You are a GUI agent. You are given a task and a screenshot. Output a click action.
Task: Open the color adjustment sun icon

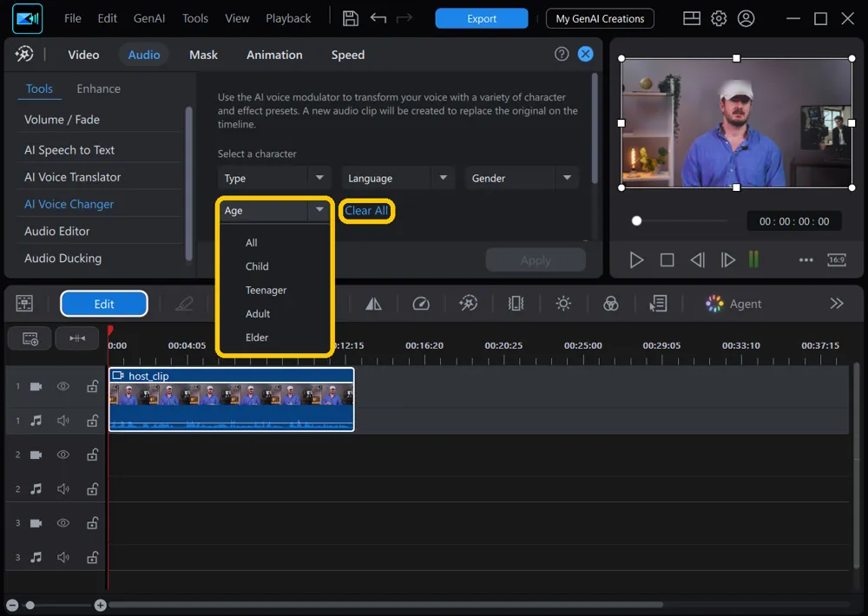tap(563, 304)
